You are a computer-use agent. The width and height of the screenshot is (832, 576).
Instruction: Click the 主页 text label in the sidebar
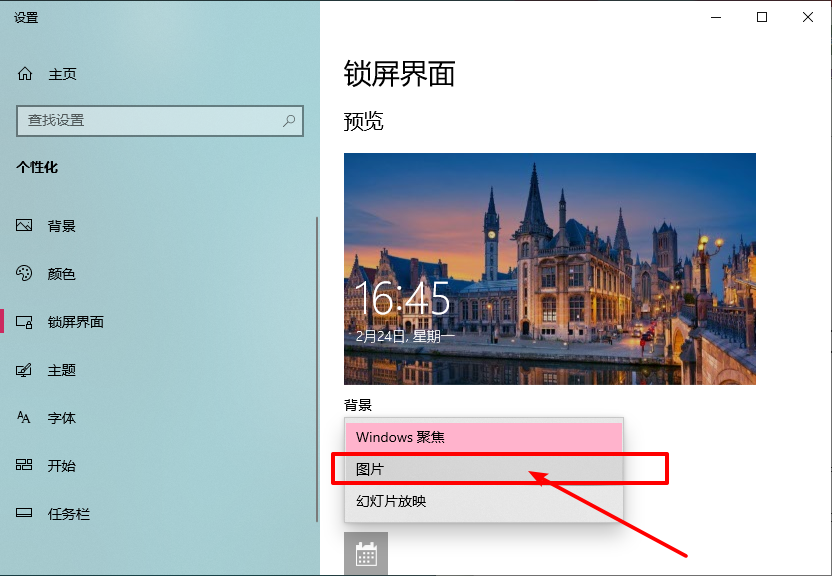click(62, 74)
